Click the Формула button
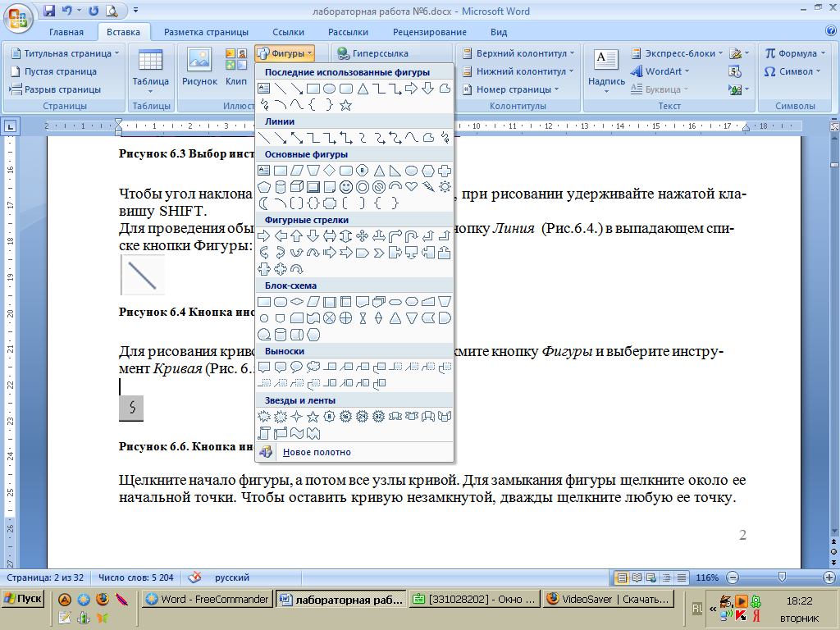840x630 pixels. (795, 53)
